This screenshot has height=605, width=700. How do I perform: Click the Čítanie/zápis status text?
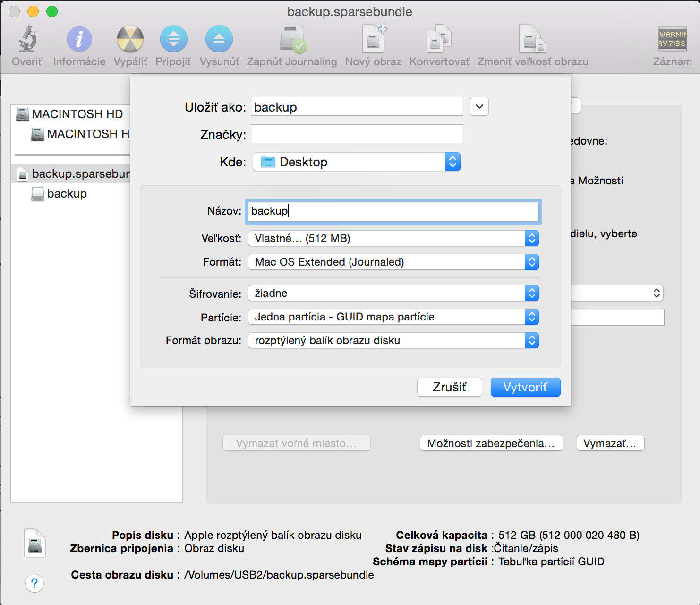point(526,548)
